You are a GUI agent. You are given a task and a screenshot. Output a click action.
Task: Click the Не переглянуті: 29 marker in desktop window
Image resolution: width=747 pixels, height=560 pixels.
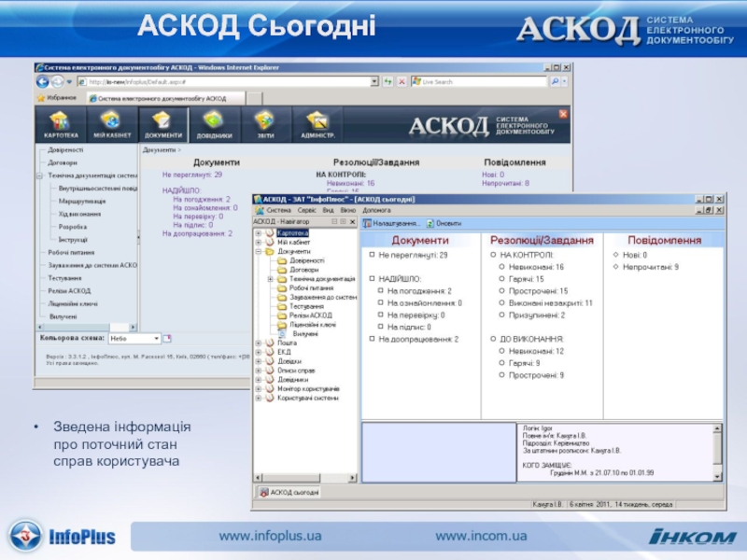click(x=372, y=255)
